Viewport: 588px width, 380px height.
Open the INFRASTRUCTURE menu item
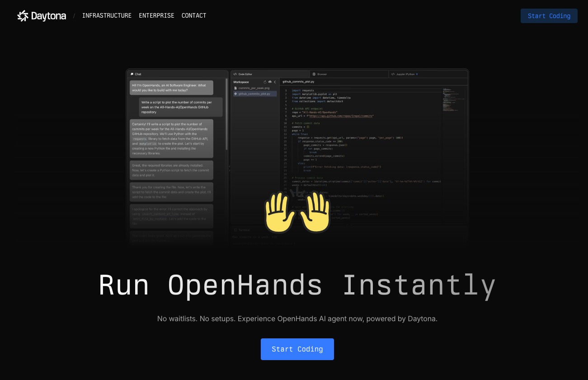107,16
